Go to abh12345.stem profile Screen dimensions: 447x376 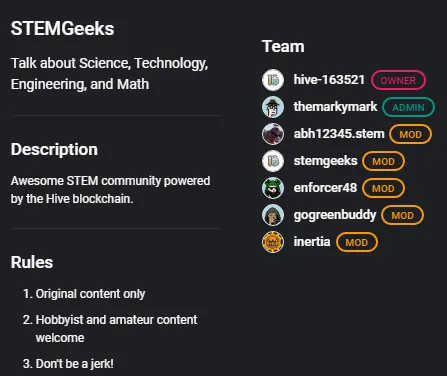(339, 134)
